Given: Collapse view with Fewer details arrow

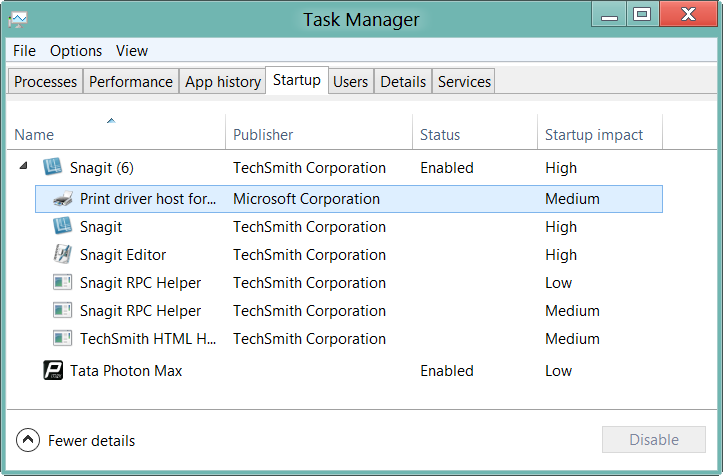Looking at the screenshot, I should 29,440.
